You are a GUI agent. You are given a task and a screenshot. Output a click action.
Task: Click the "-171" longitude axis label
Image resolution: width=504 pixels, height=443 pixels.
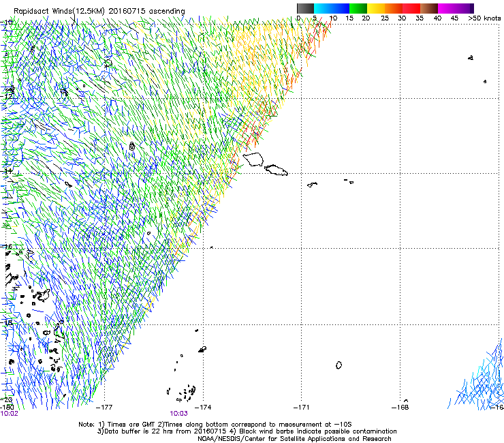[x=302, y=408]
